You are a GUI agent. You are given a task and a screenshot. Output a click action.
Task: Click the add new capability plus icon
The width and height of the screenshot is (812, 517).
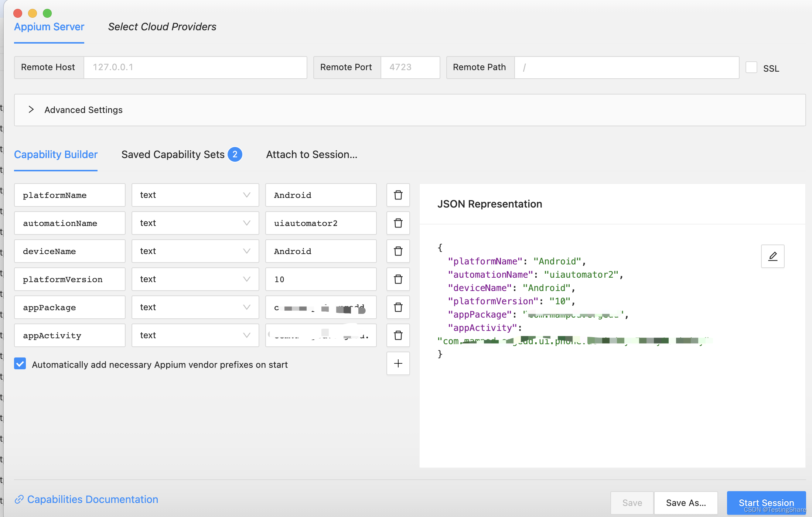[397, 363]
